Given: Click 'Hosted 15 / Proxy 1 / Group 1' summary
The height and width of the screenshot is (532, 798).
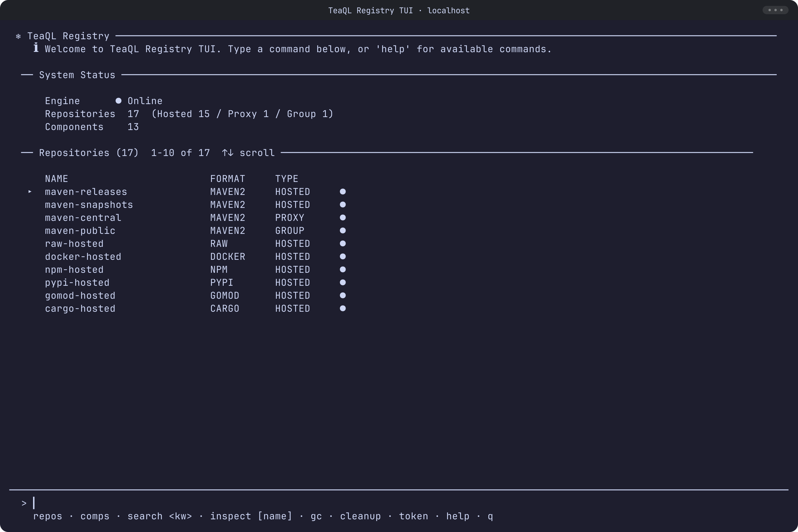Looking at the screenshot, I should (242, 114).
